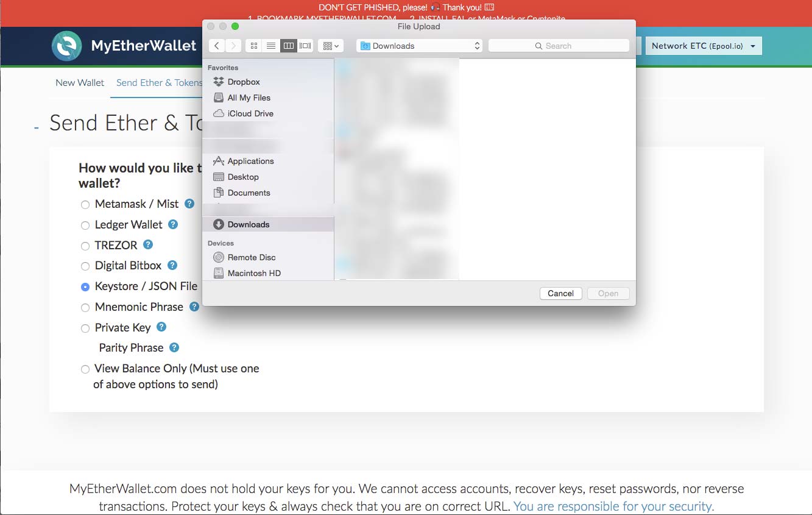Click Parity Phrase option label

pyautogui.click(x=131, y=348)
